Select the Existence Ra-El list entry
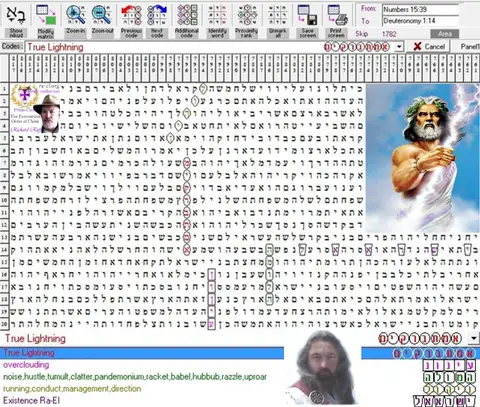 tap(31, 400)
